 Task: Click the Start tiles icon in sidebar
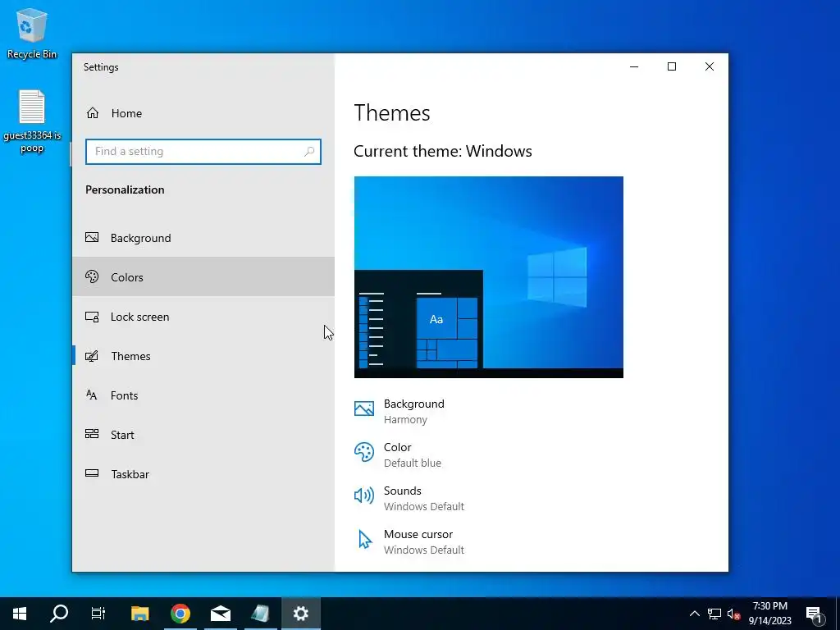tap(92, 434)
